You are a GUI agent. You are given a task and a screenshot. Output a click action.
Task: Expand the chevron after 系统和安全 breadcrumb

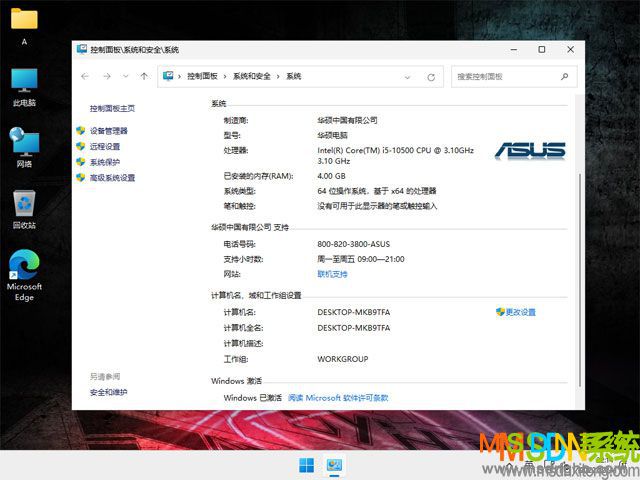(278, 77)
